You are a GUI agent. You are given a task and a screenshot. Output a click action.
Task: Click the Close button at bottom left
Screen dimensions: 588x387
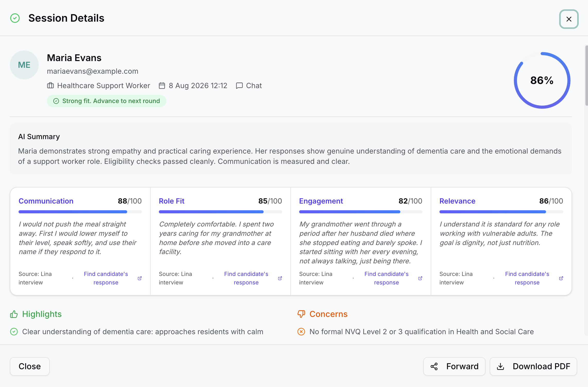[x=30, y=366]
